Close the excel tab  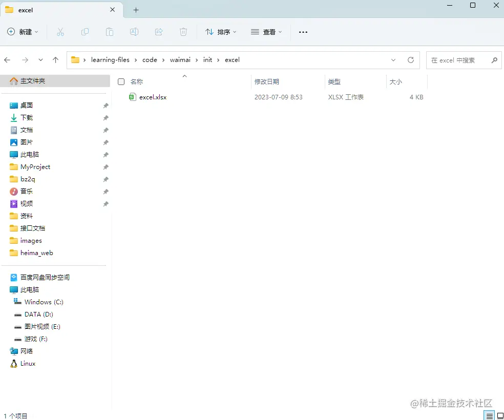(x=113, y=10)
